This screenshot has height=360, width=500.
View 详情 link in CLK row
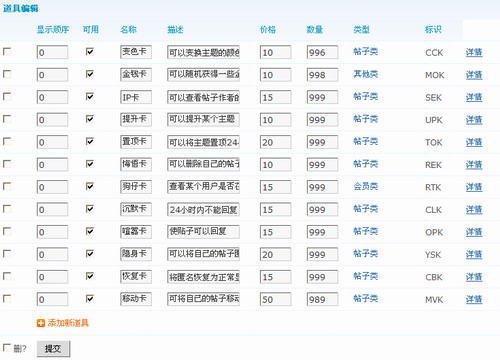point(474,210)
